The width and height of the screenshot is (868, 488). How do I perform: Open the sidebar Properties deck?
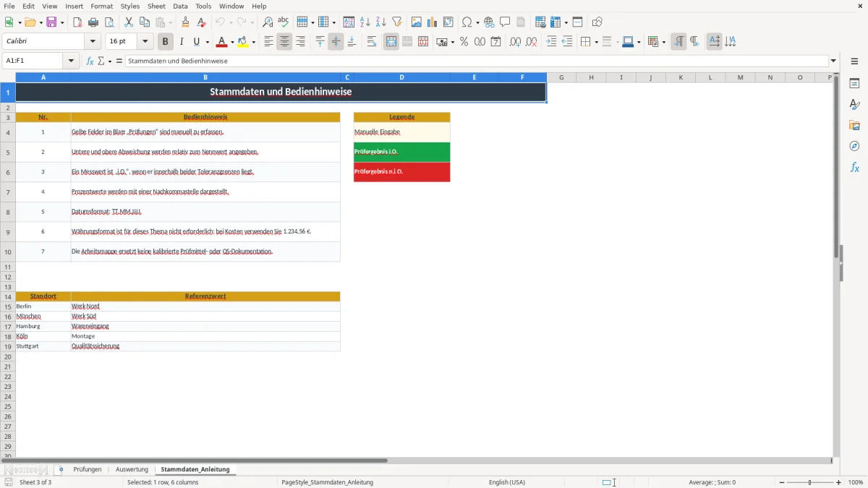tap(854, 84)
